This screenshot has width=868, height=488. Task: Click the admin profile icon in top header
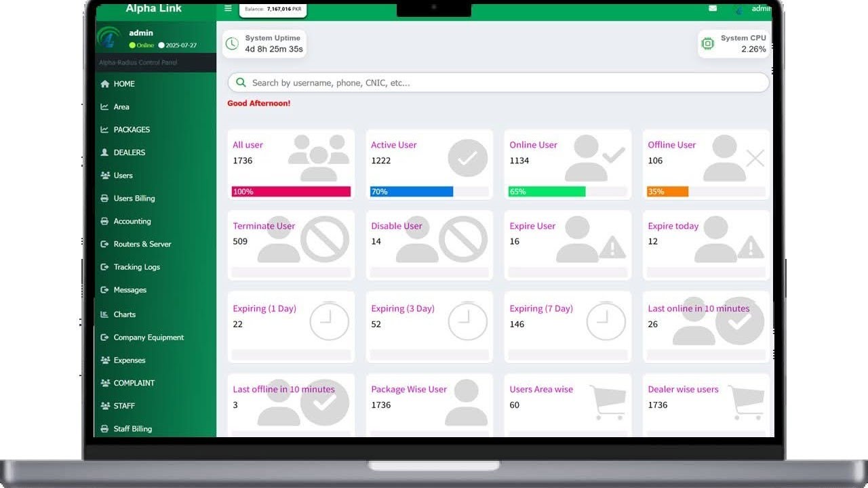(739, 9)
